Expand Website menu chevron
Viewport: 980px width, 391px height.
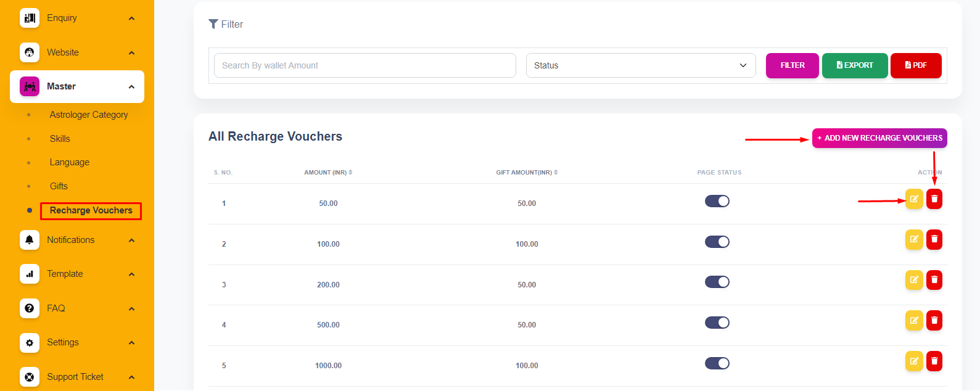click(x=131, y=53)
